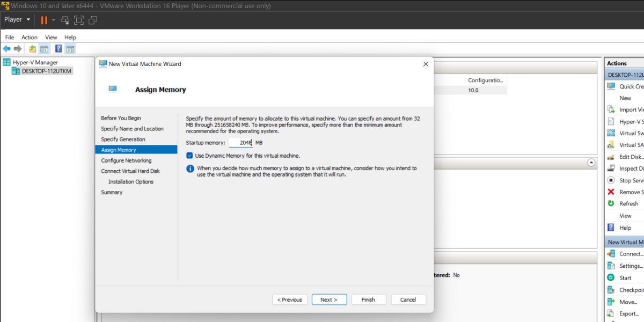This screenshot has width=644, height=322.
Task: Uncheck Use Dynamic Memory for this virtual machine
Action: 189,156
